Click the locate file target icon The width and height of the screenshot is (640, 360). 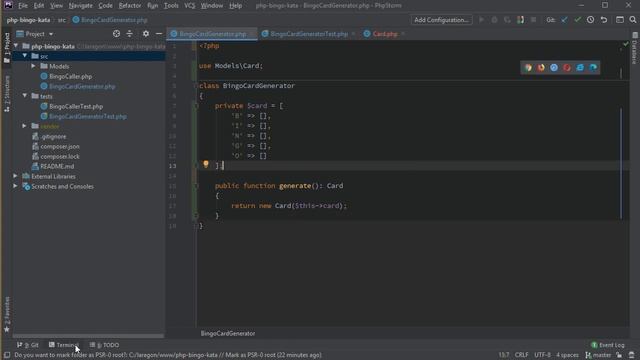pyautogui.click(x=116, y=34)
